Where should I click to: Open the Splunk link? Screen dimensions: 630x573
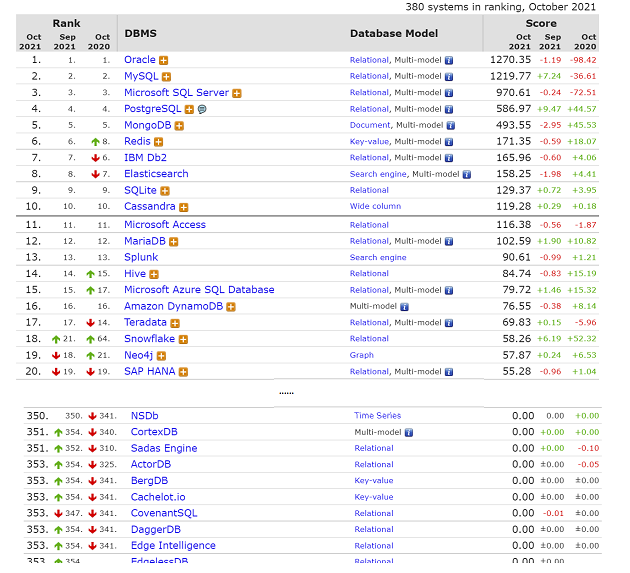click(141, 257)
